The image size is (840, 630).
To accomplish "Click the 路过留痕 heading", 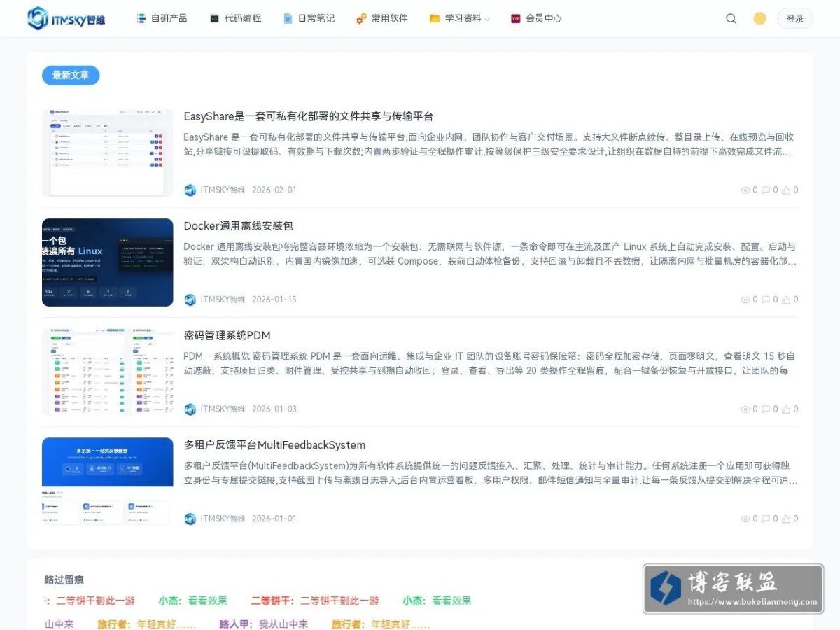I will [64, 580].
